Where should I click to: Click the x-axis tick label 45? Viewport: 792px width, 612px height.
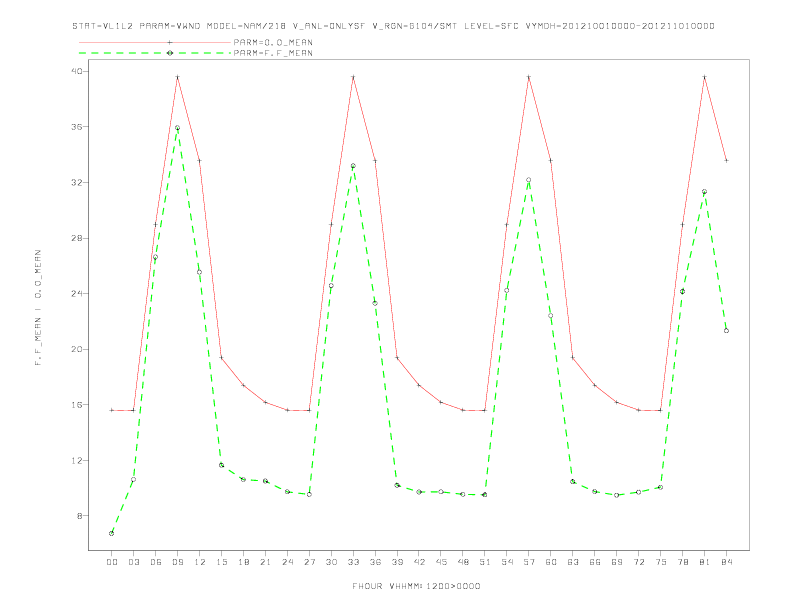441,562
